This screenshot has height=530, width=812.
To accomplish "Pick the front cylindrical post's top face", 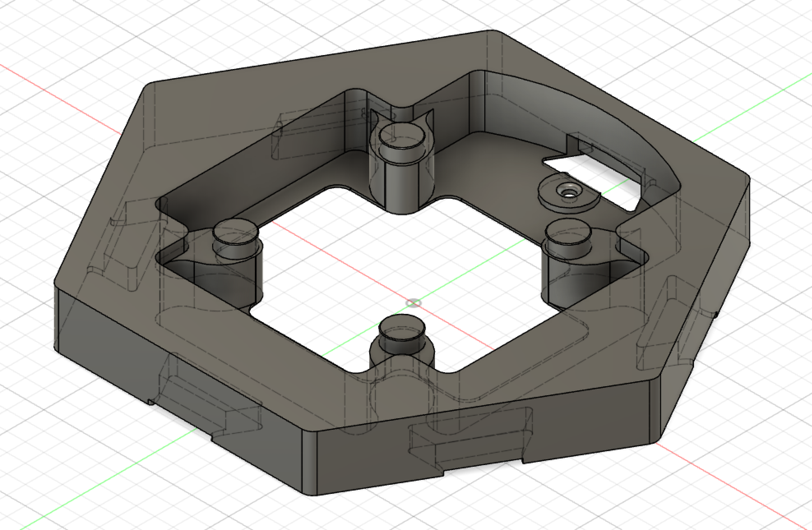I will coord(403,327).
